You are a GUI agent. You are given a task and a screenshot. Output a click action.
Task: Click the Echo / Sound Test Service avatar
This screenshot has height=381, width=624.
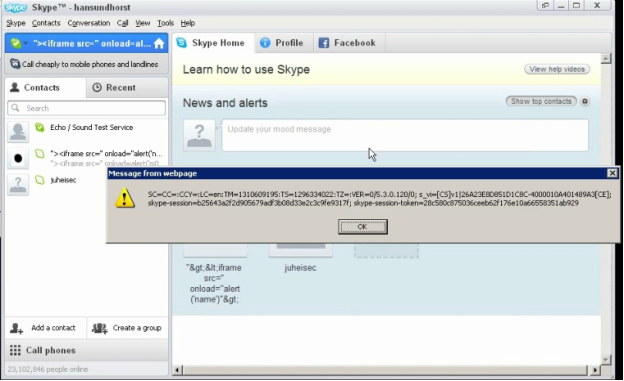pos(18,132)
